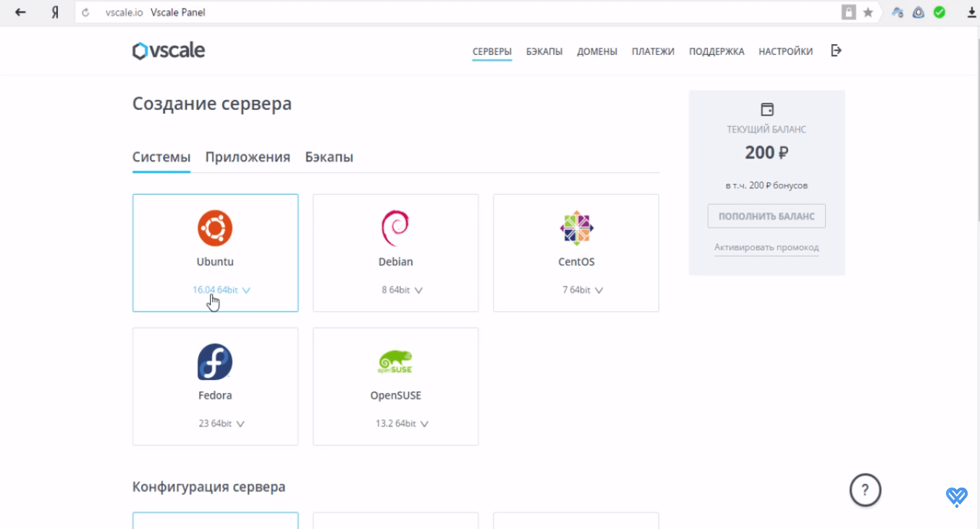The image size is (980, 529).
Task: Switch to the Бэкапы creation tab
Action: coord(329,157)
